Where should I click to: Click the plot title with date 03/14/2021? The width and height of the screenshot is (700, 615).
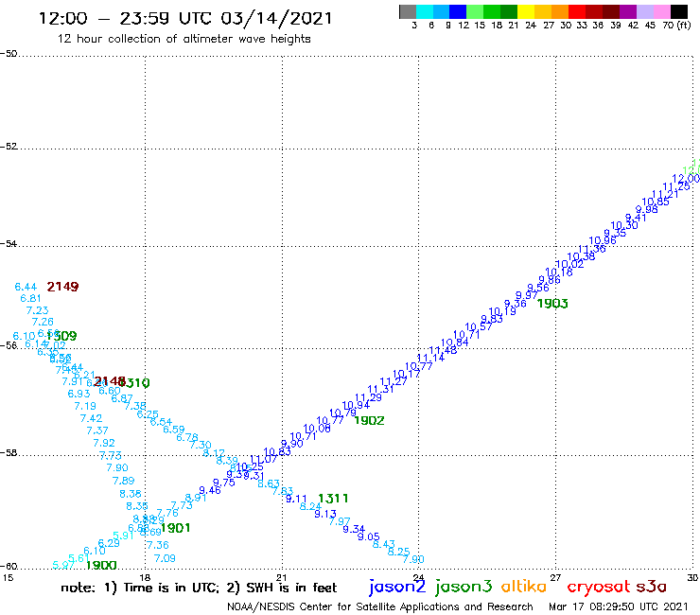pyautogui.click(x=185, y=18)
